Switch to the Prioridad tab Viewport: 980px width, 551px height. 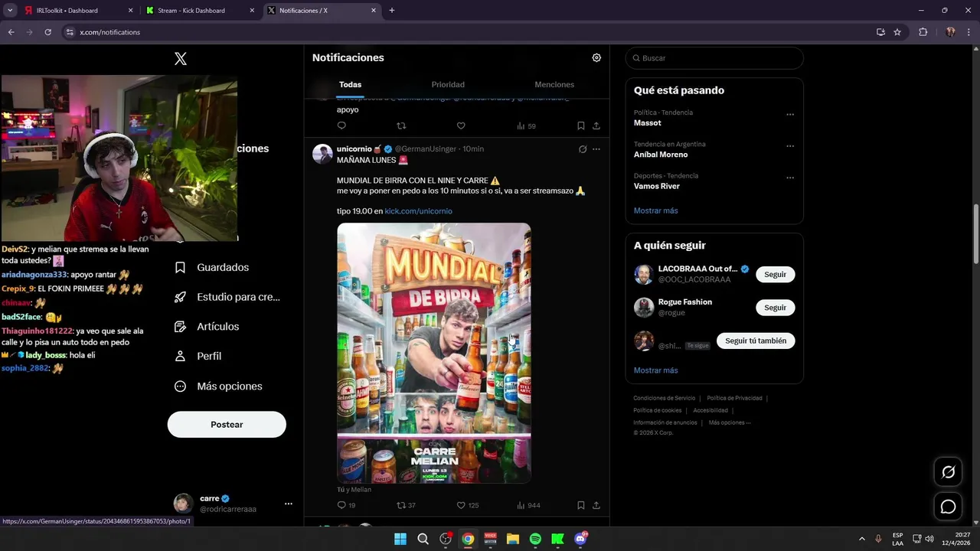click(x=448, y=85)
